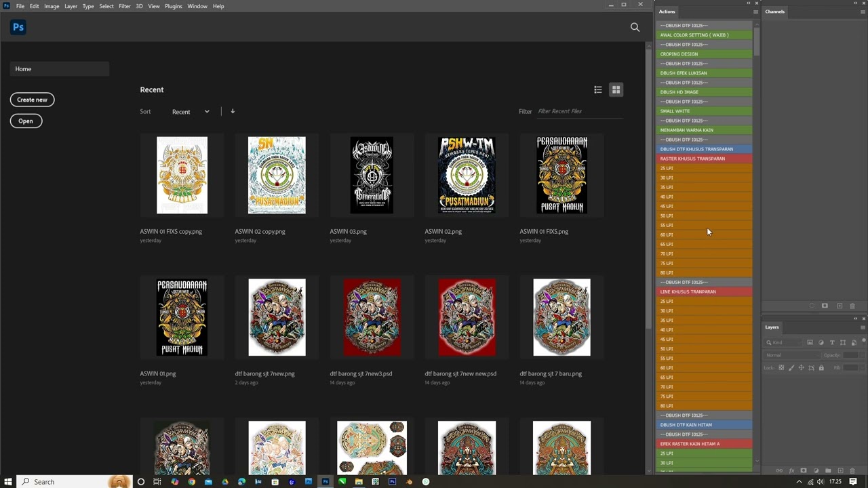This screenshot has height=488, width=868.
Task: Open the Layers panel flyout menu
Action: point(863,327)
